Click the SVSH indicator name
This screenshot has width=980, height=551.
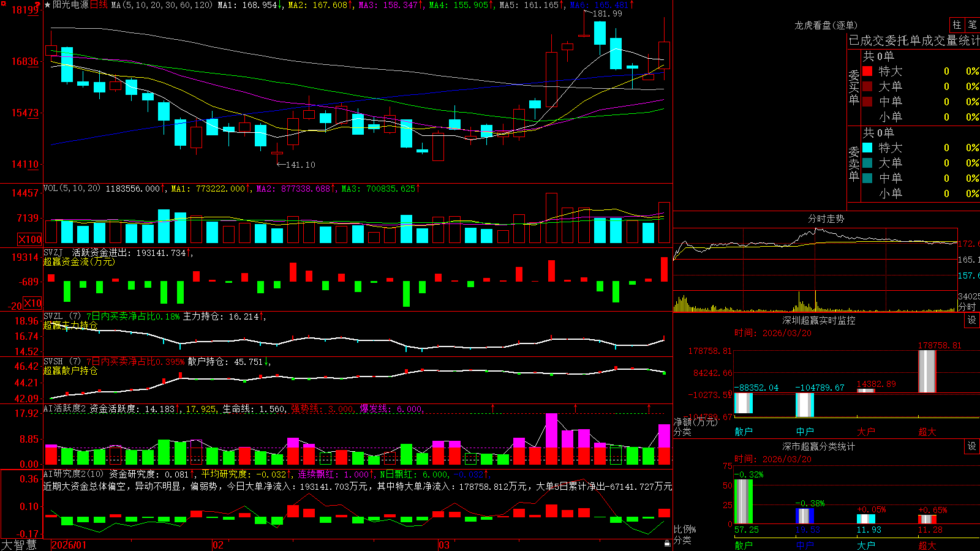(53, 361)
